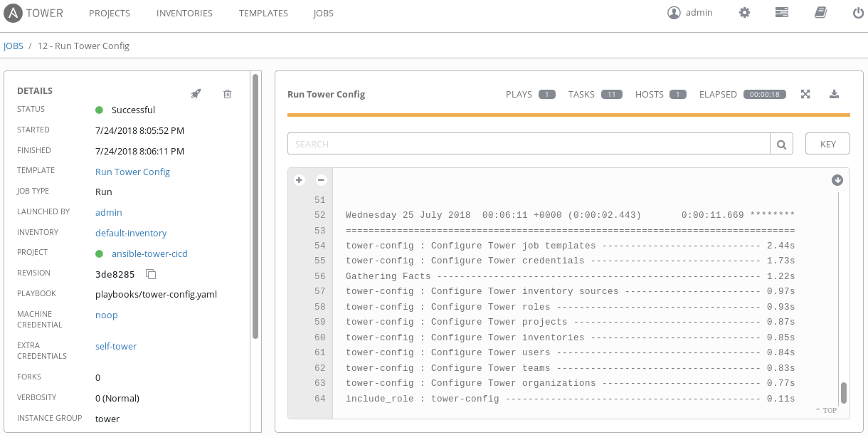Select the started time 8:05:52 PM
The width and height of the screenshot is (868, 435).
pyautogui.click(x=139, y=131)
